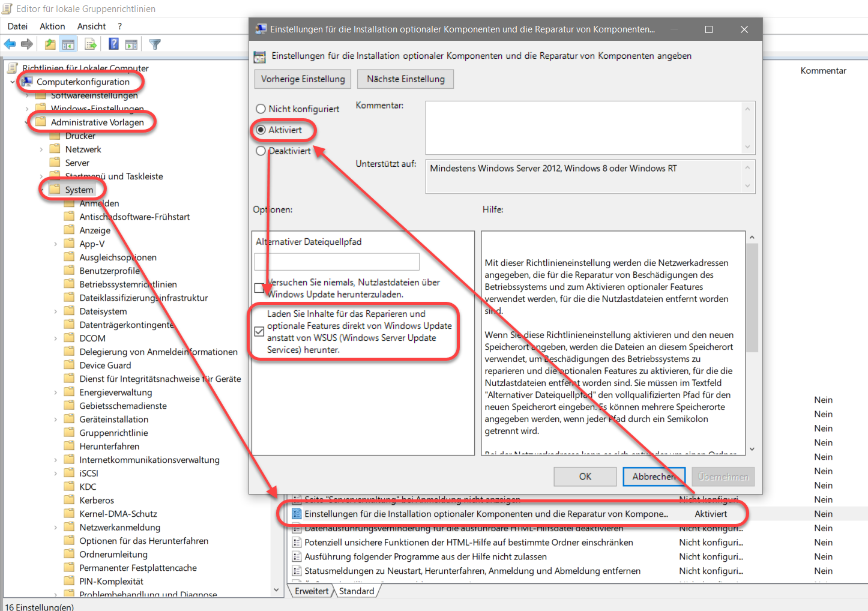Viewport: 868px width, 611px height.
Task: Select the 'Nicht konfiguriert' radio button
Action: (x=261, y=109)
